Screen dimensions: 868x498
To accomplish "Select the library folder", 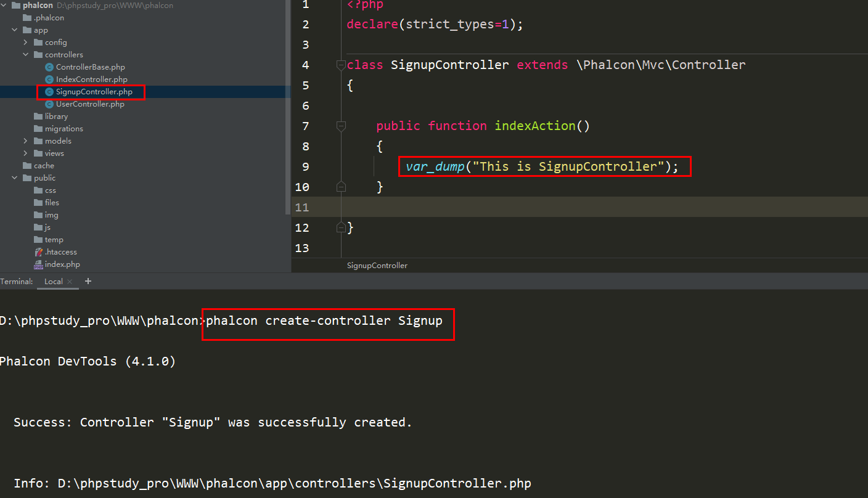I will pyautogui.click(x=56, y=116).
